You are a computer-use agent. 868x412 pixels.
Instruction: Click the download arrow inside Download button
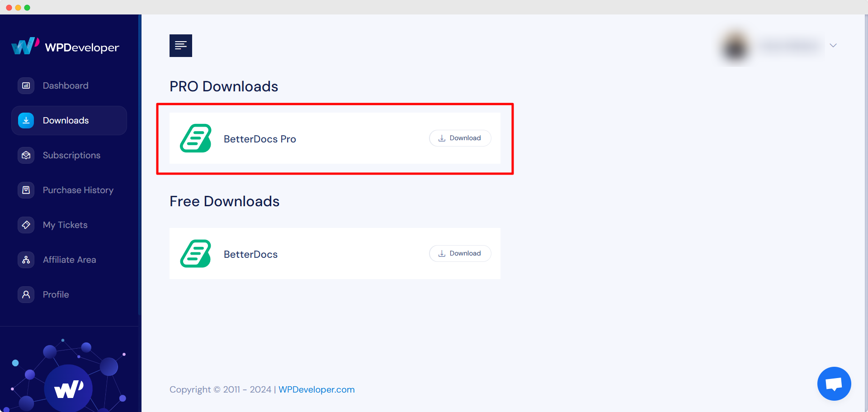point(441,138)
